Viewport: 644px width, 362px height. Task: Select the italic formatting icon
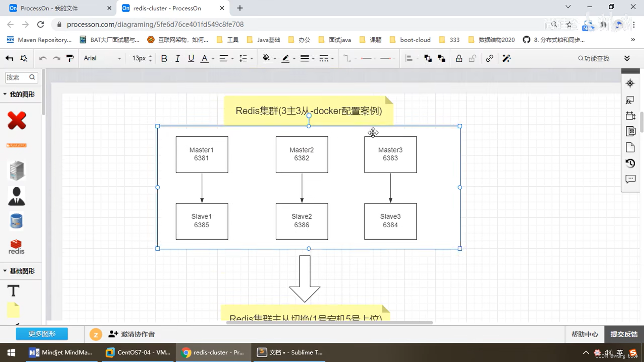point(177,58)
